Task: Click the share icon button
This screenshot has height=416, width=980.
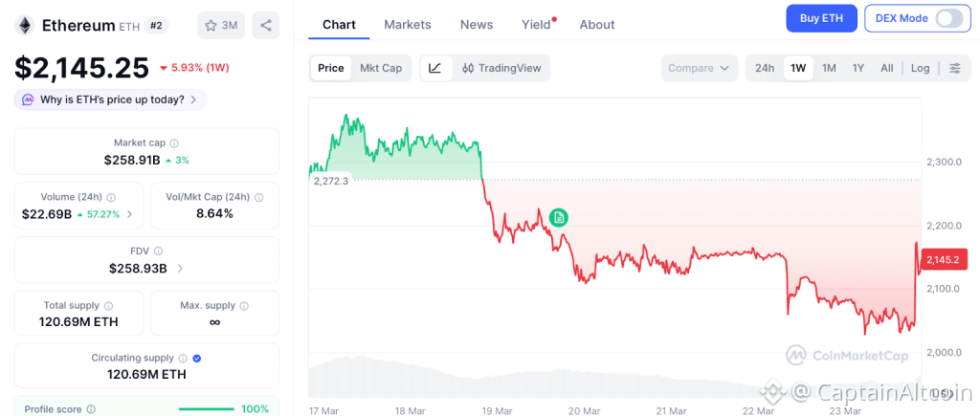Action: pyautogui.click(x=266, y=25)
